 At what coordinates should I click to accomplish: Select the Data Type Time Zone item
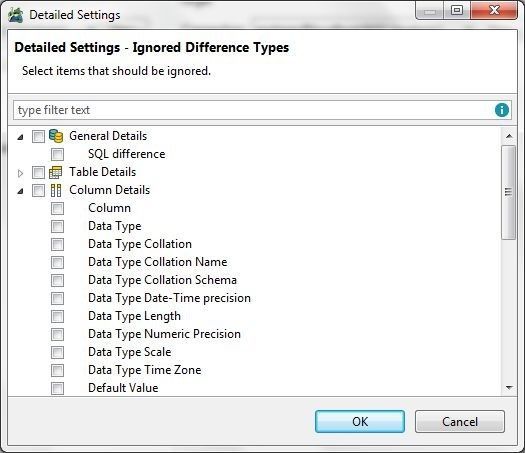(145, 370)
